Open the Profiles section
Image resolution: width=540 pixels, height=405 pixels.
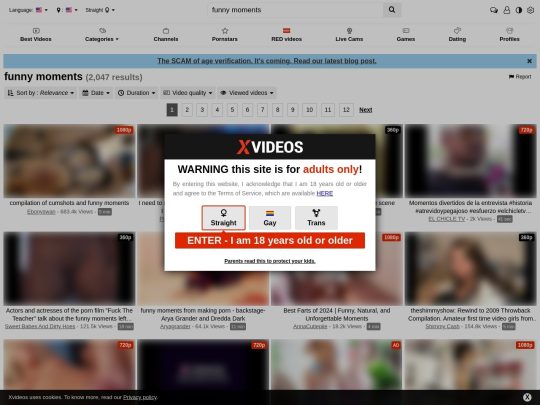509,35
